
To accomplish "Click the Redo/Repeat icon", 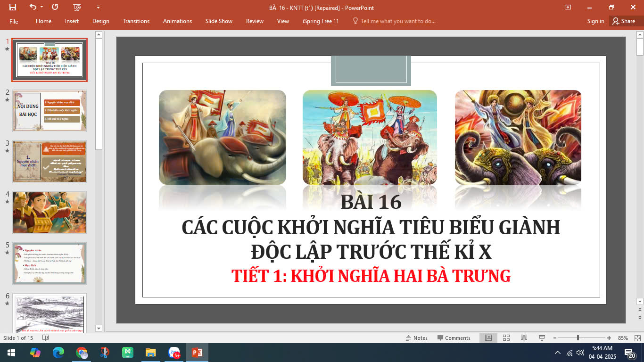I will pos(55,7).
